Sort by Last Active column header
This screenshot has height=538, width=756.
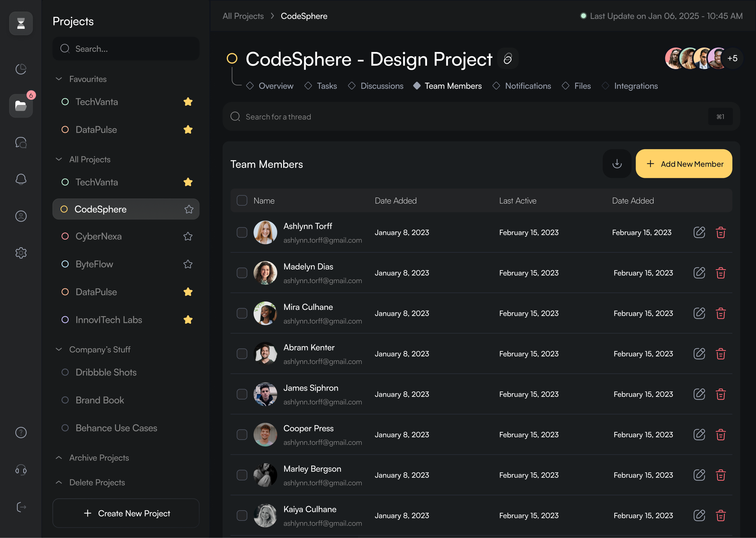click(x=518, y=201)
